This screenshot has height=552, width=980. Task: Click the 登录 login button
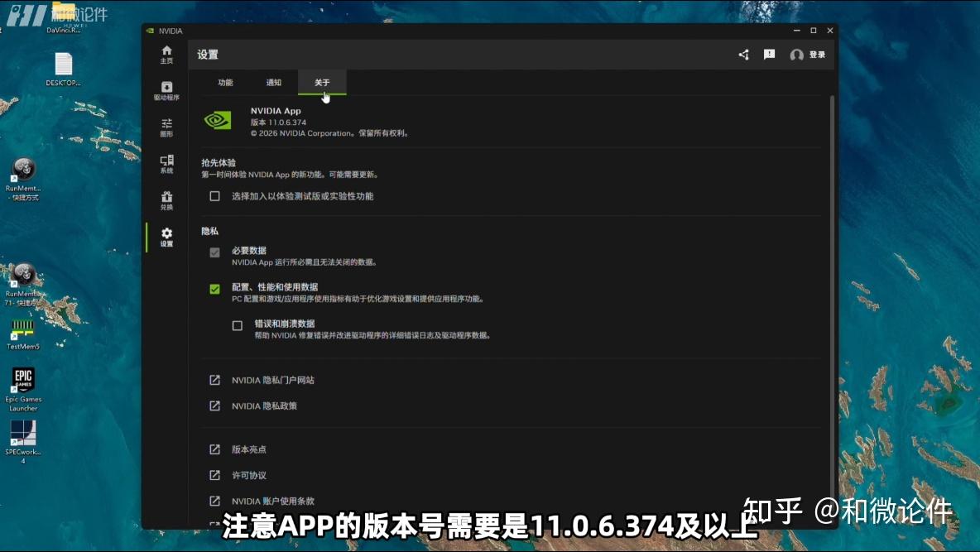[x=817, y=55]
